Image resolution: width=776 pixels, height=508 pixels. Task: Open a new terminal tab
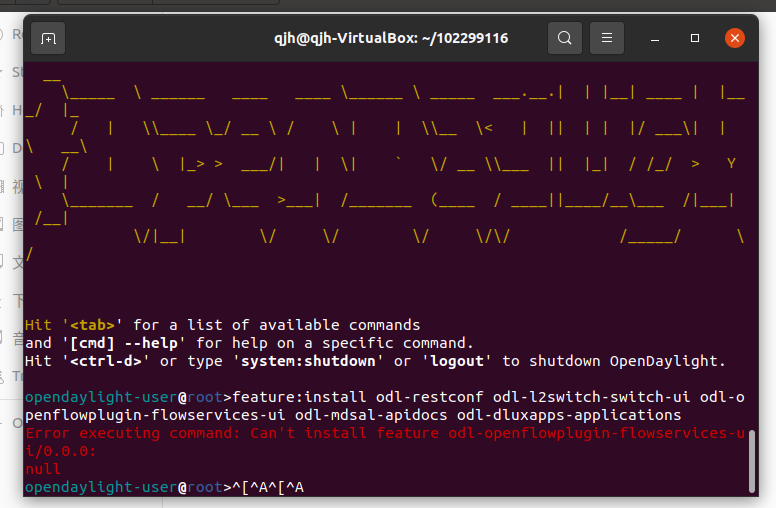coord(48,38)
